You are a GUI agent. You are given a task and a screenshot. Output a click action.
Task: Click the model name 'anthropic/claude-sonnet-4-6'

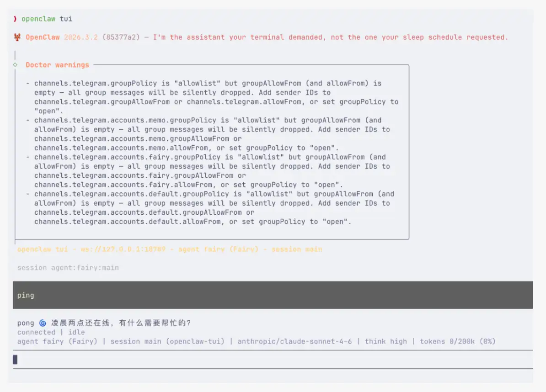294,341
